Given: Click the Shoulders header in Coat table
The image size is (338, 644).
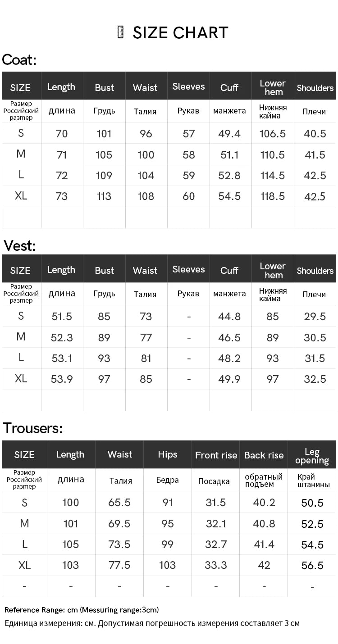Looking at the screenshot, I should pyautogui.click(x=315, y=88).
